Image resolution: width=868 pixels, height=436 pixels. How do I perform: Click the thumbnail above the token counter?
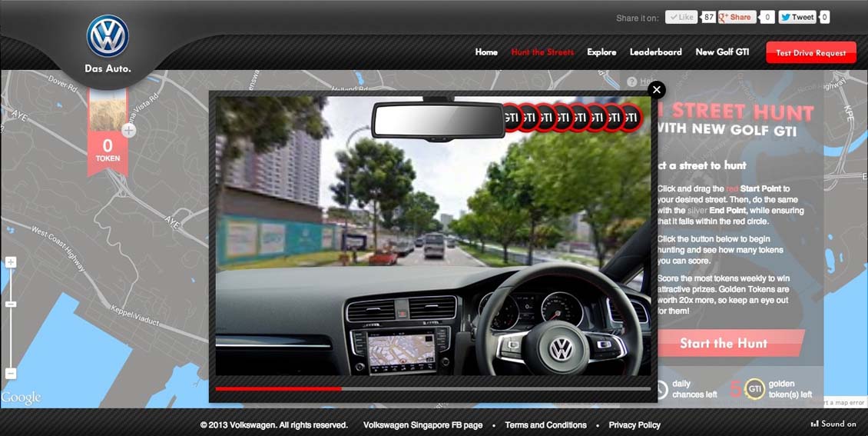pyautogui.click(x=108, y=111)
